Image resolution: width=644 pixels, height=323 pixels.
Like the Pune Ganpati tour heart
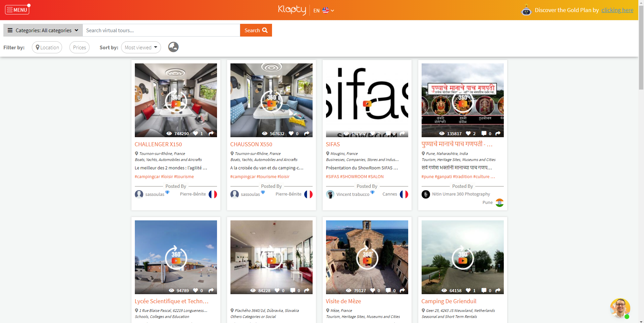click(x=468, y=133)
